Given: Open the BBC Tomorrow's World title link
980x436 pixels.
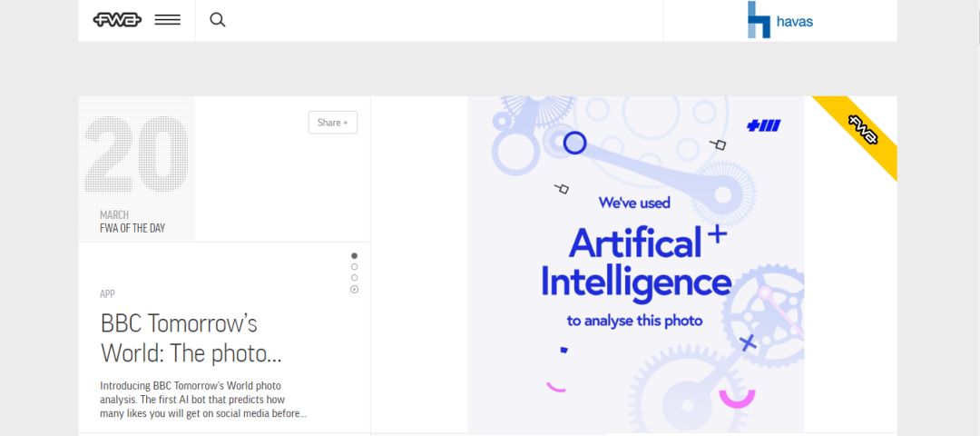Looking at the screenshot, I should (x=180, y=338).
